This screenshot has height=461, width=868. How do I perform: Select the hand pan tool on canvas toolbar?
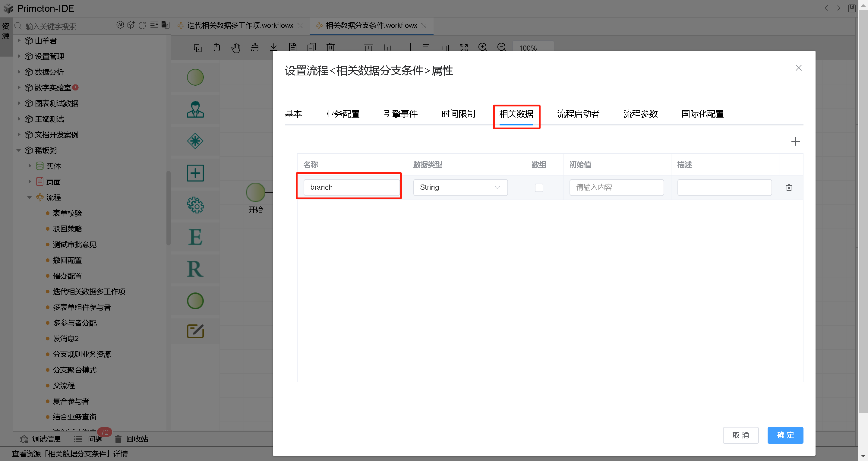coord(236,48)
